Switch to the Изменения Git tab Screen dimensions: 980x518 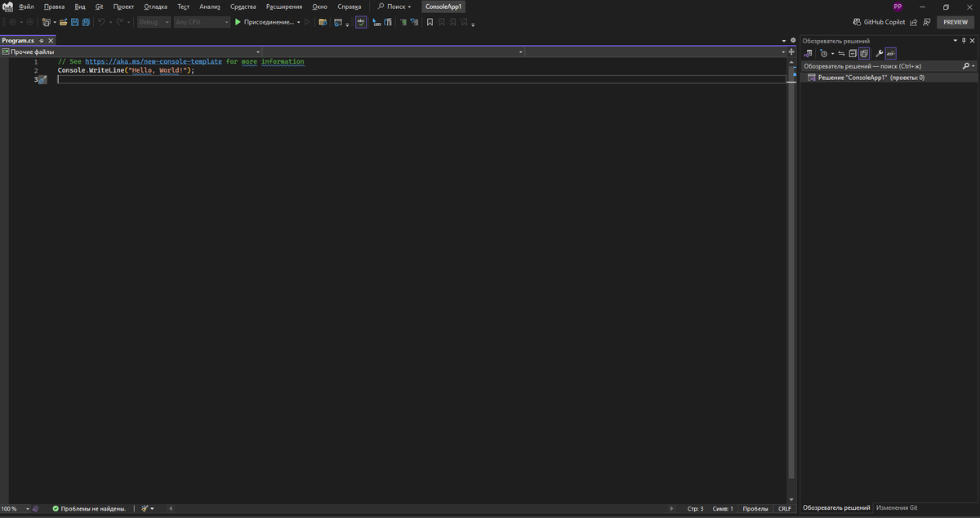(897, 507)
